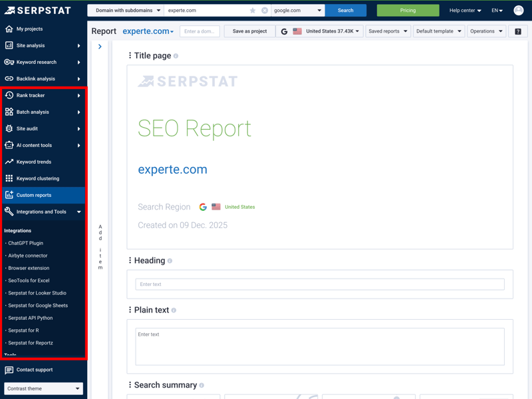The image size is (532, 399).
Task: Click the star favorite icon in search bar
Action: (x=253, y=11)
